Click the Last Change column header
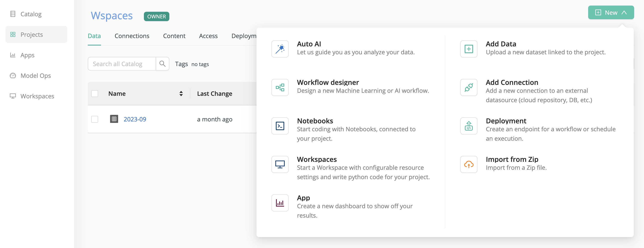Viewport: 644px width, 248px height. point(215,94)
